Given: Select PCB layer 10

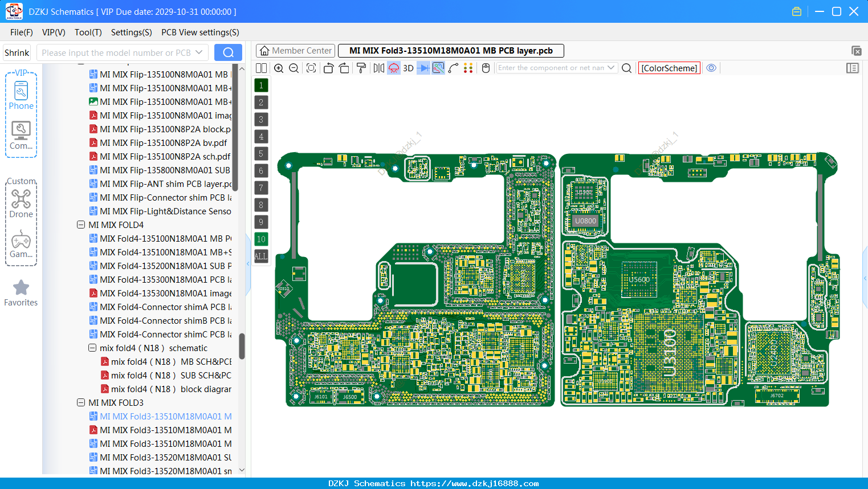Looking at the screenshot, I should [261, 239].
